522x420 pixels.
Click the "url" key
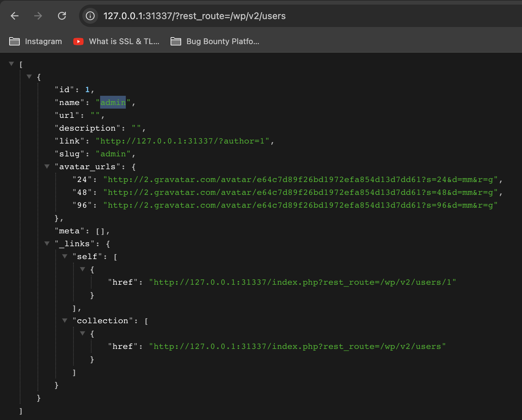67,115
